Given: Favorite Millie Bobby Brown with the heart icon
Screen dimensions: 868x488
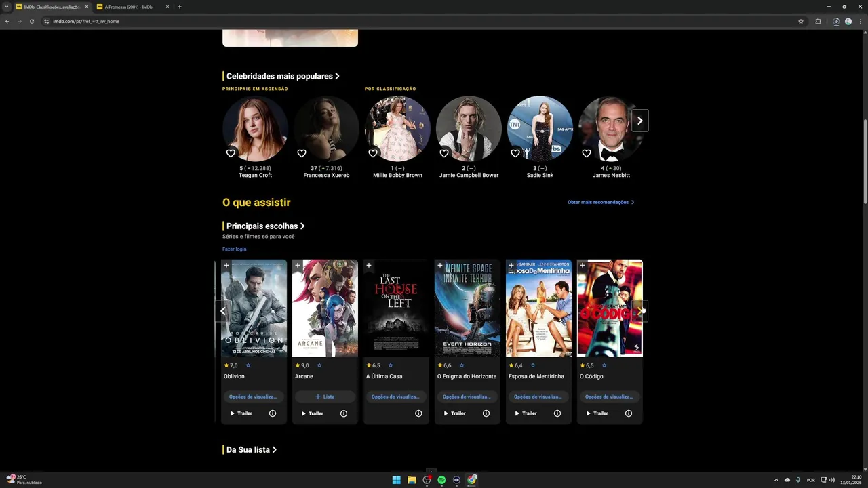Looking at the screenshot, I should pos(373,153).
